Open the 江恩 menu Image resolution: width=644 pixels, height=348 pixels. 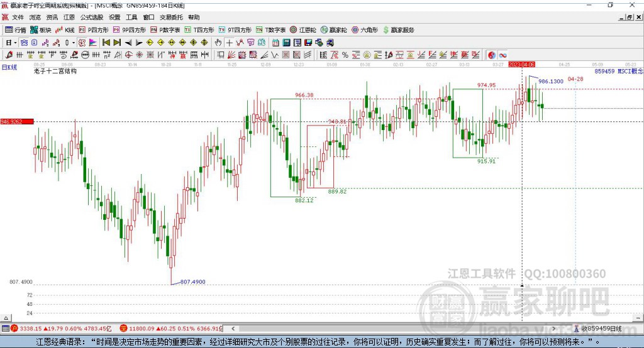(x=69, y=17)
